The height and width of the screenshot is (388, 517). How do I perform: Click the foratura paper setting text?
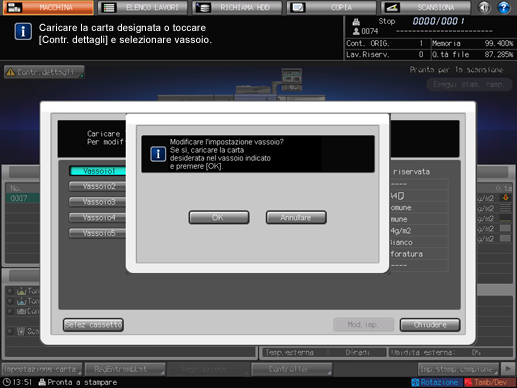pos(407,254)
